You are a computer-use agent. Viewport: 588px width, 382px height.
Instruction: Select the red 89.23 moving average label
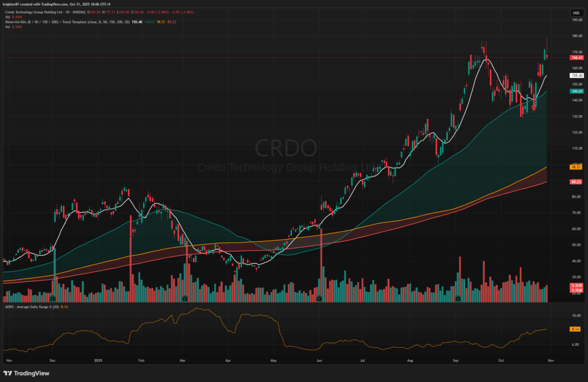pos(577,181)
